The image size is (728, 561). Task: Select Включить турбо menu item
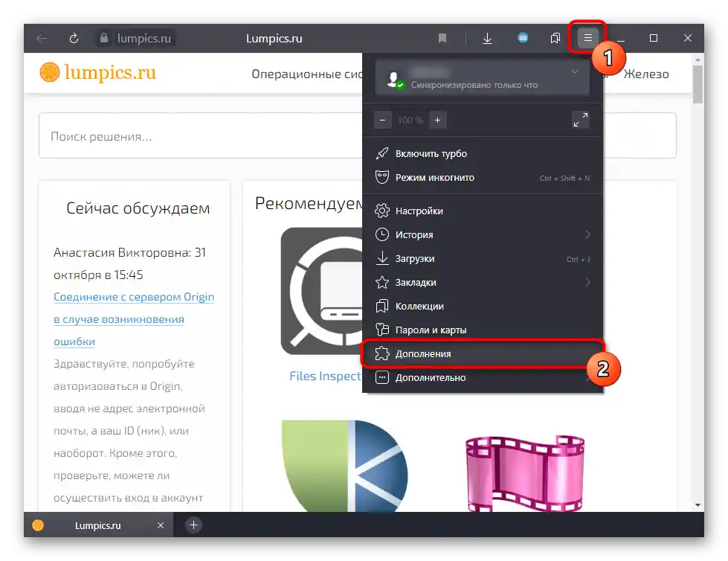click(x=483, y=153)
